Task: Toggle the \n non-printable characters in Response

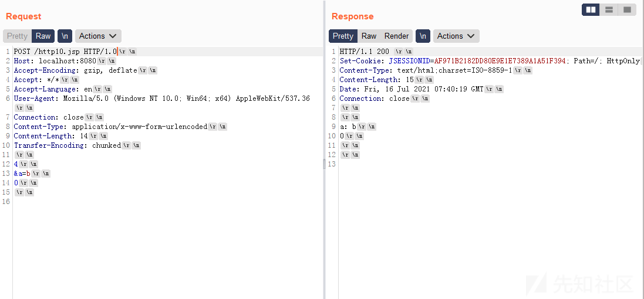Action: coord(423,36)
